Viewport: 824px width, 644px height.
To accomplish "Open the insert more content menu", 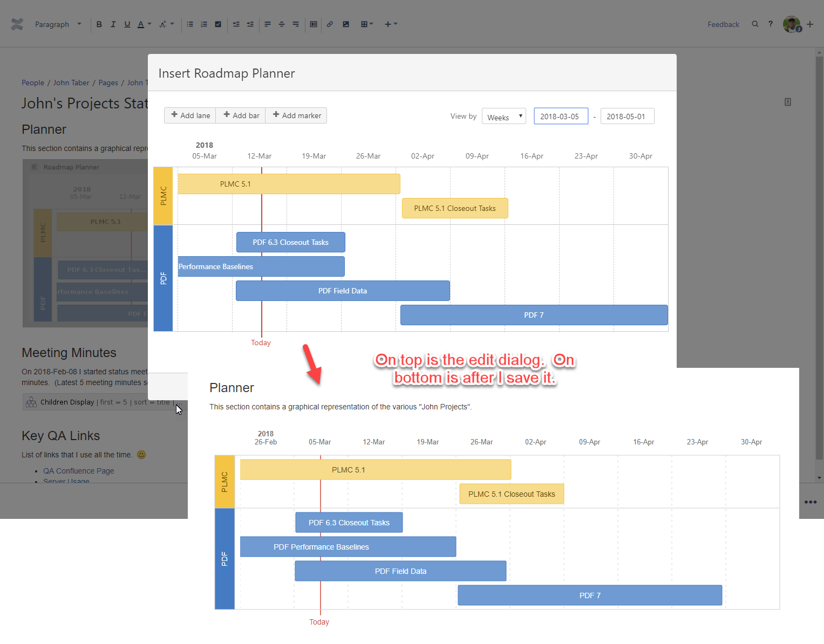I will (391, 24).
